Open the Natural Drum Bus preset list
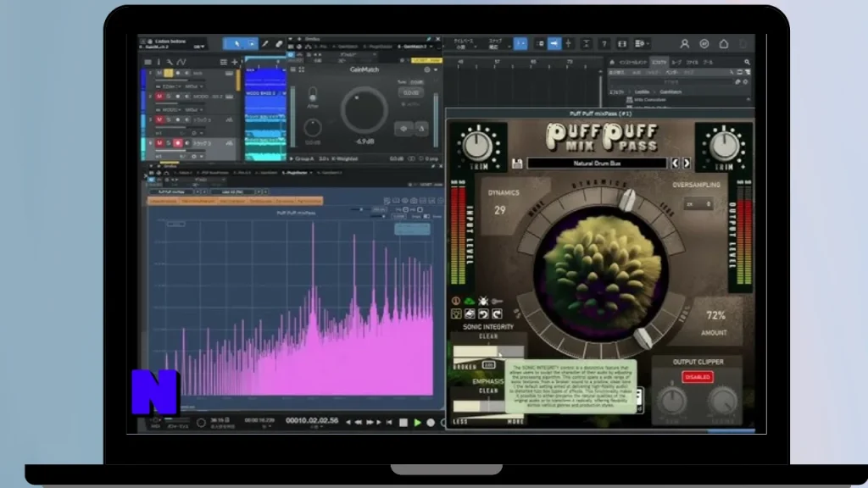The image size is (868, 488). coord(597,164)
